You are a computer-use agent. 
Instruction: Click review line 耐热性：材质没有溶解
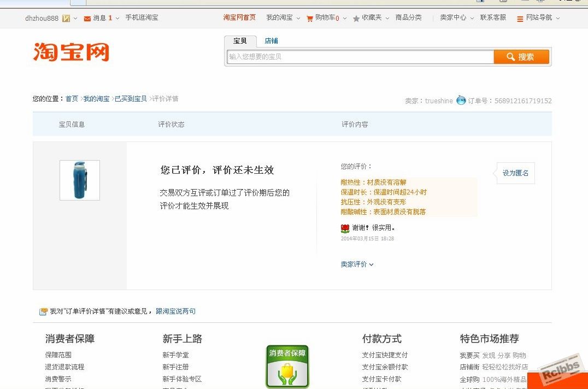373,182
